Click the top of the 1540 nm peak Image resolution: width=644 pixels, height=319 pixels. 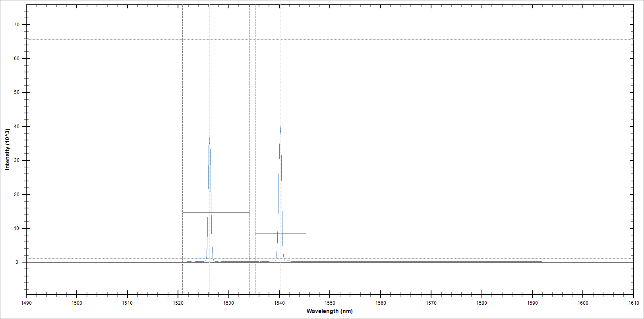[x=280, y=126]
